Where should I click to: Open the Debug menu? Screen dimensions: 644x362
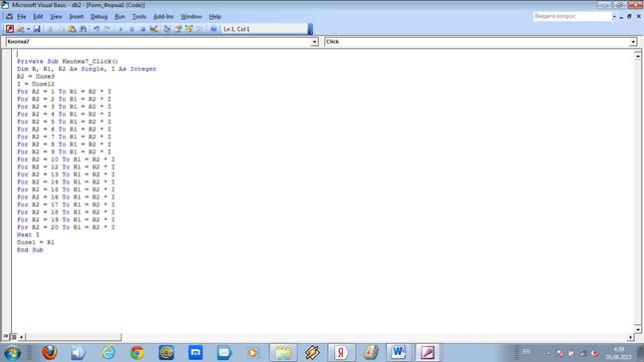tap(99, 16)
